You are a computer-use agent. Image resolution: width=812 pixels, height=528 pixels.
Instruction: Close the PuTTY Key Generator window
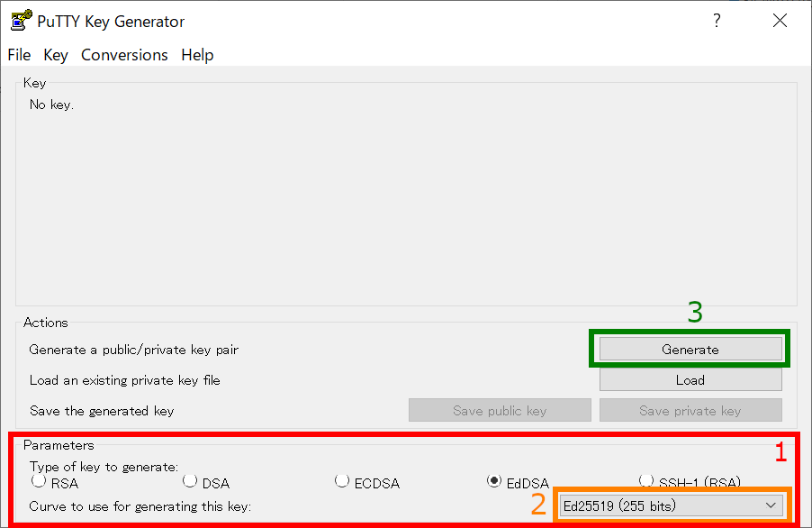point(780,21)
